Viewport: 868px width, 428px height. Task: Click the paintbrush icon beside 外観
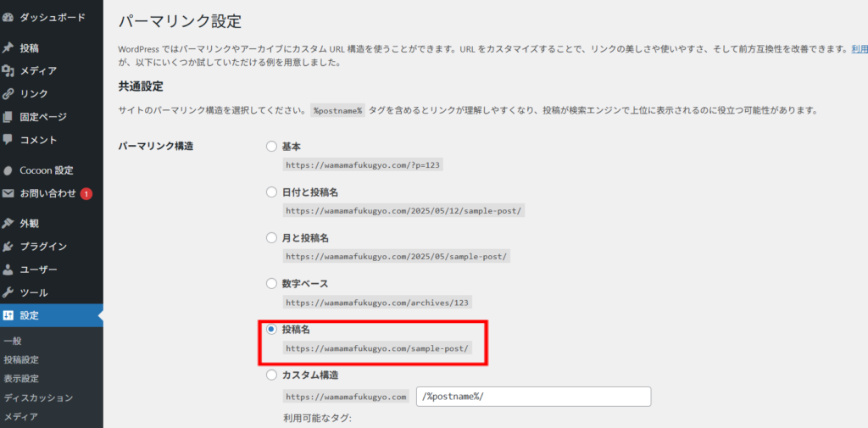click(7, 224)
